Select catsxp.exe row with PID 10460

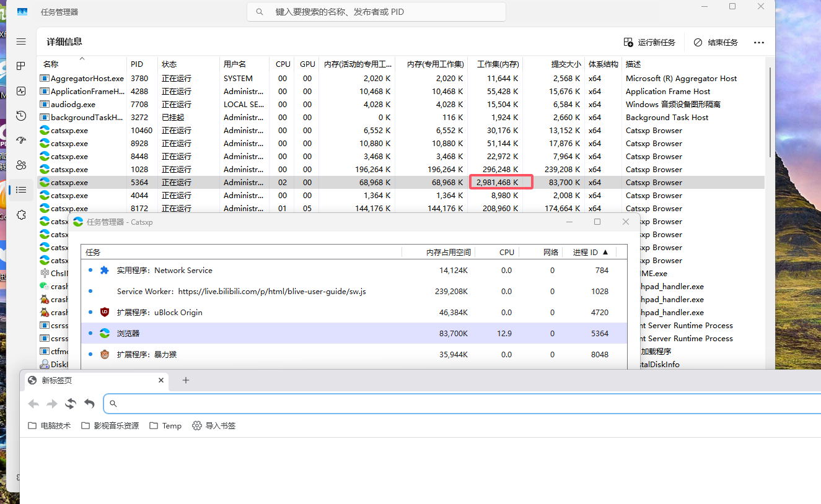(402, 131)
